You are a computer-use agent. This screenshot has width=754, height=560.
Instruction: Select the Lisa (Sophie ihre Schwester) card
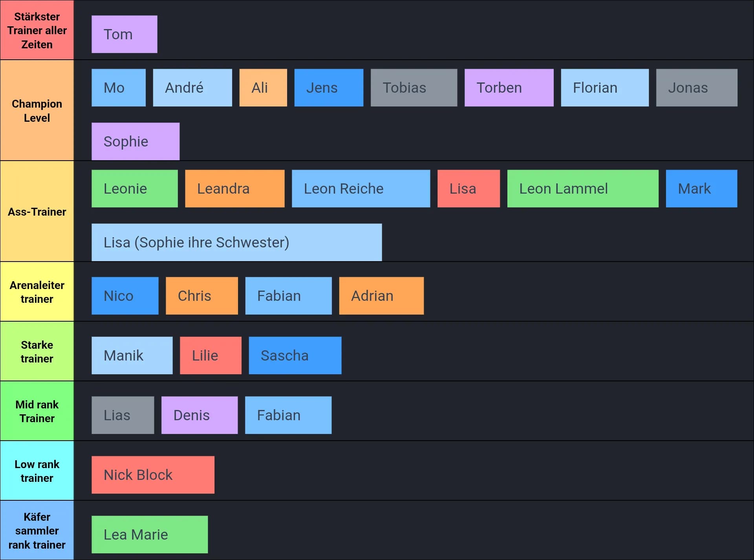pyautogui.click(x=236, y=242)
